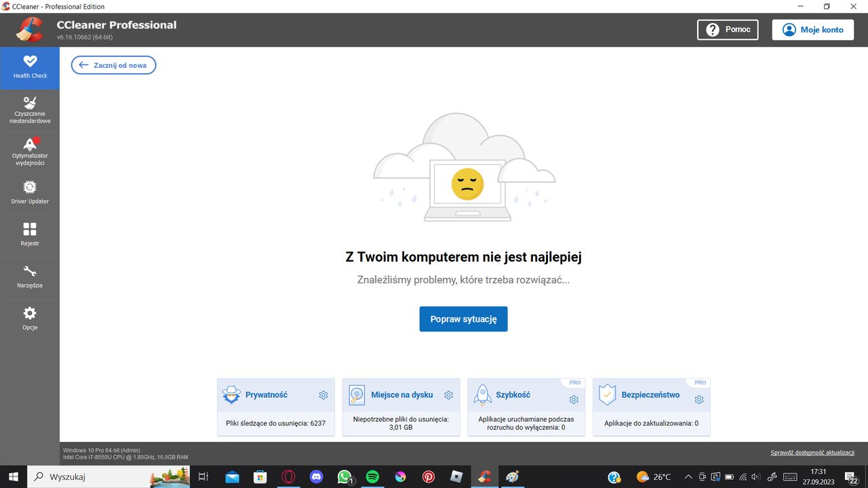Click Zacznij od nowa back button
Screen dimensions: 868x488
click(114, 65)
